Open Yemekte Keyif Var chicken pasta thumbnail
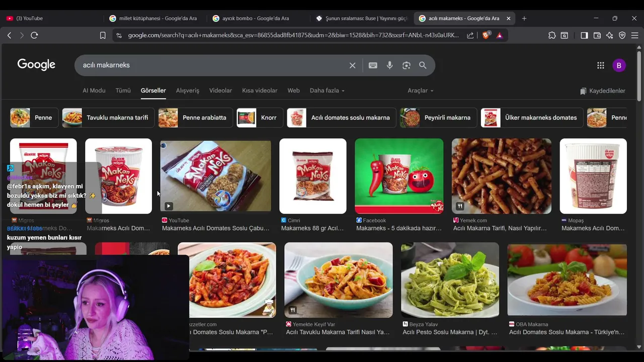This screenshot has width=644, height=362. [x=339, y=280]
